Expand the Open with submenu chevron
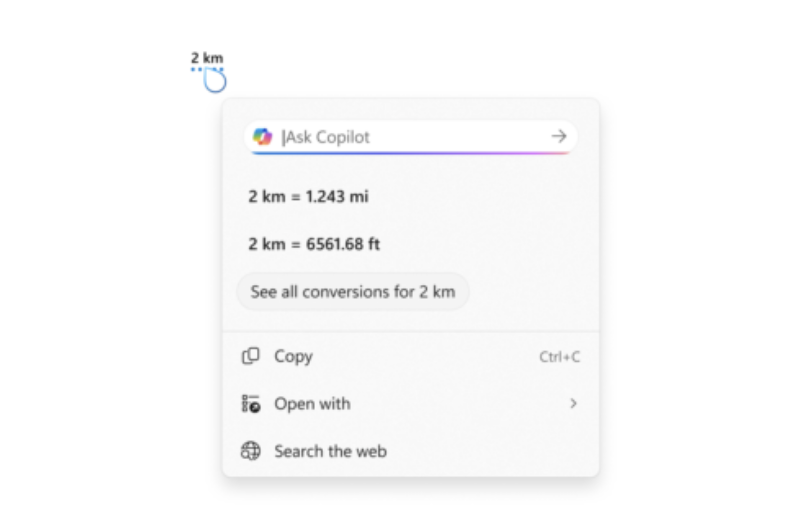Viewport: 812px width, 526px height. pos(573,404)
